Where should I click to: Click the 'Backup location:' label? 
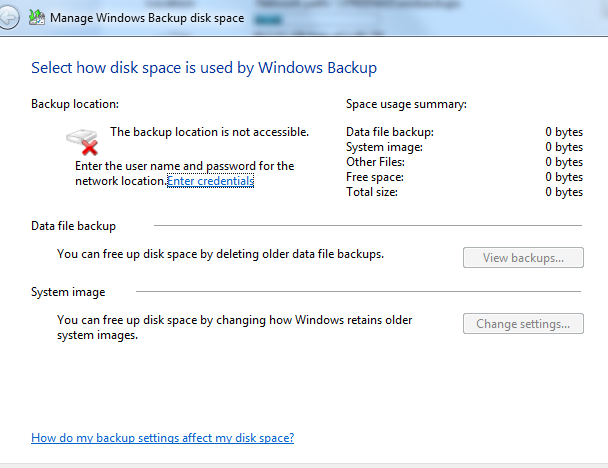pyautogui.click(x=75, y=104)
